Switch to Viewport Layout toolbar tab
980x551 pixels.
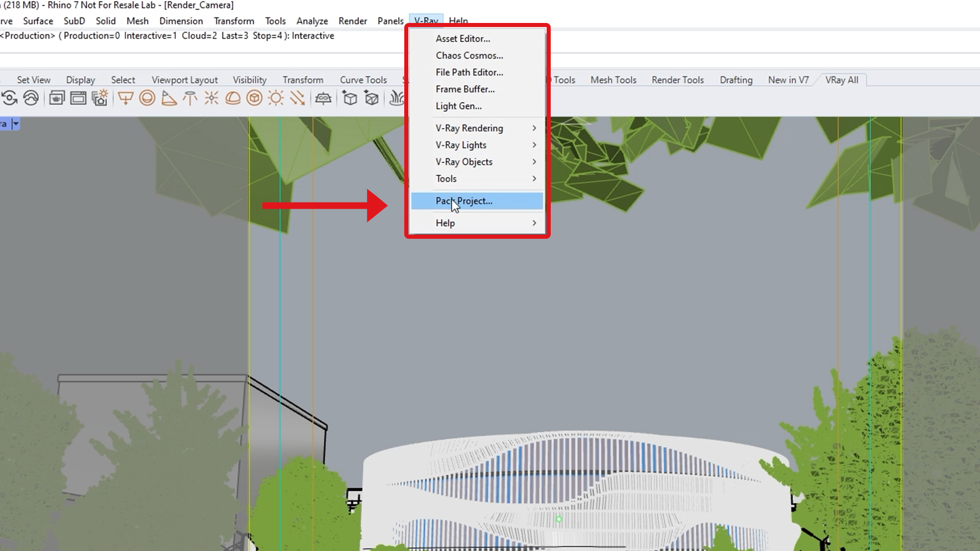tap(184, 80)
